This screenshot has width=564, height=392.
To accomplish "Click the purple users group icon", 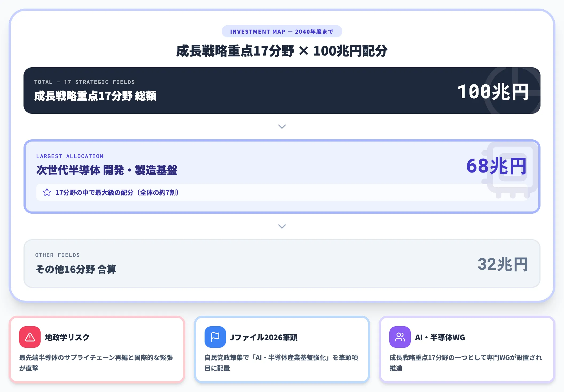I will (400, 337).
